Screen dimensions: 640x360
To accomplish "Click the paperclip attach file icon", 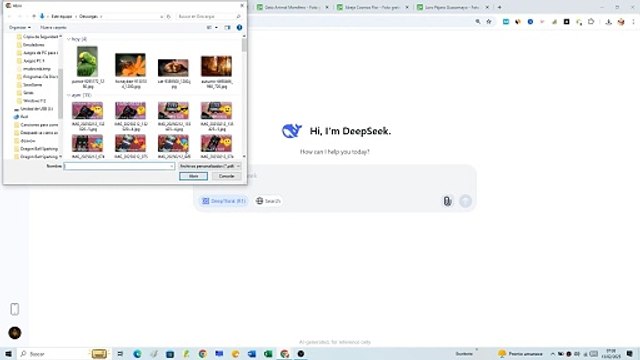I will [447, 201].
